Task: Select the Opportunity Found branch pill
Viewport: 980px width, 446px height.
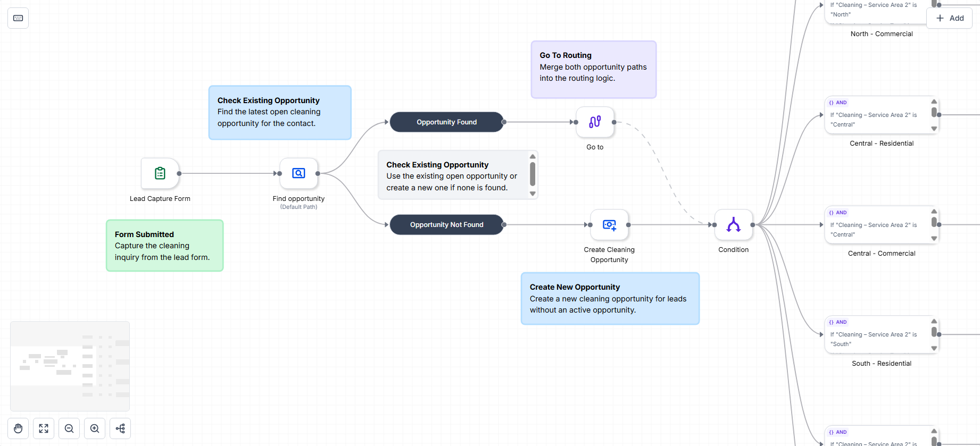Action: pos(447,122)
